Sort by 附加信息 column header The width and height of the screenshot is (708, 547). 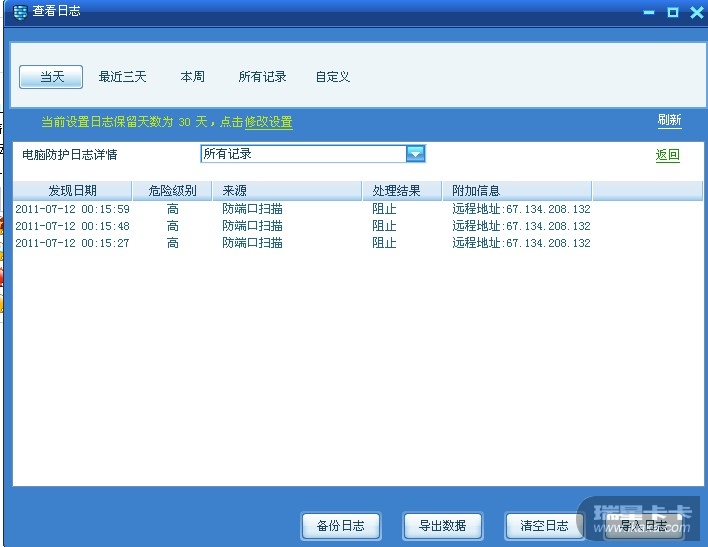coord(517,191)
